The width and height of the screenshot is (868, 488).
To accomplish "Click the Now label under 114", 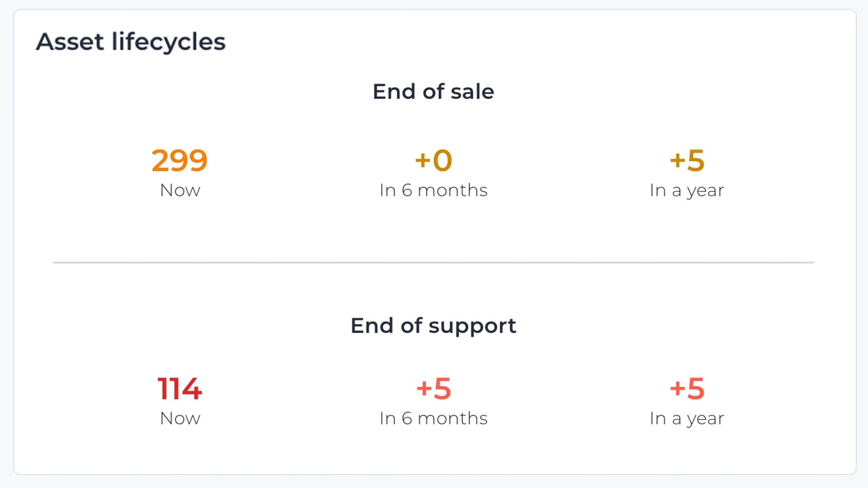I will click(180, 418).
